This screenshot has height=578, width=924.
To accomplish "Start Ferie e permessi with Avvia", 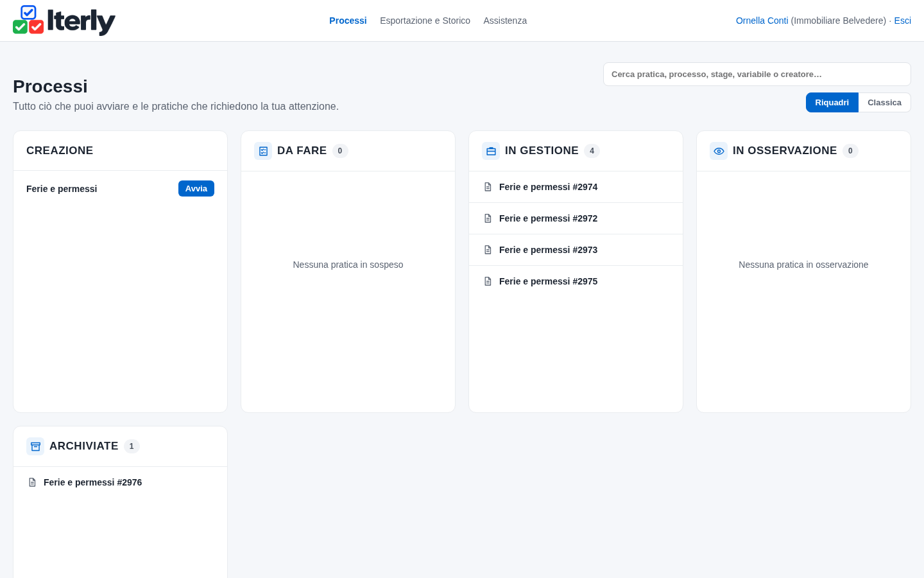I will [196, 189].
